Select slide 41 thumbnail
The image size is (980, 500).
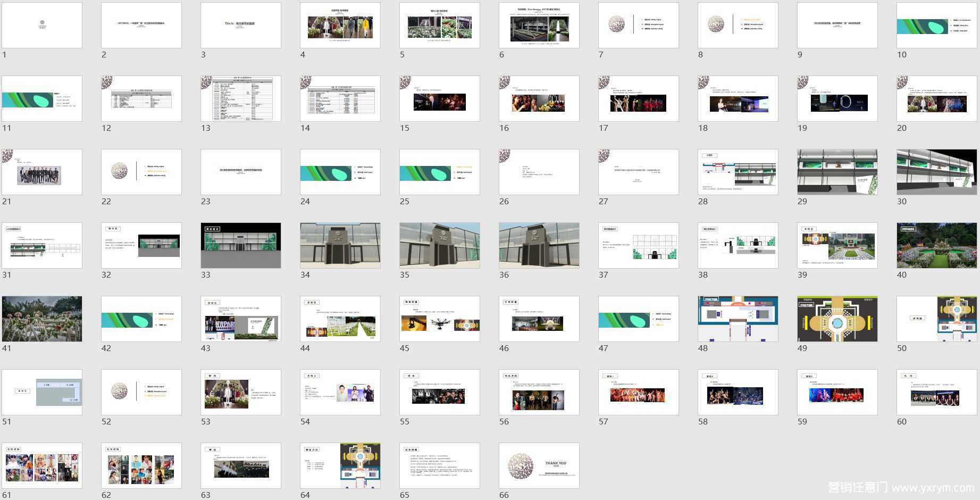(42, 319)
